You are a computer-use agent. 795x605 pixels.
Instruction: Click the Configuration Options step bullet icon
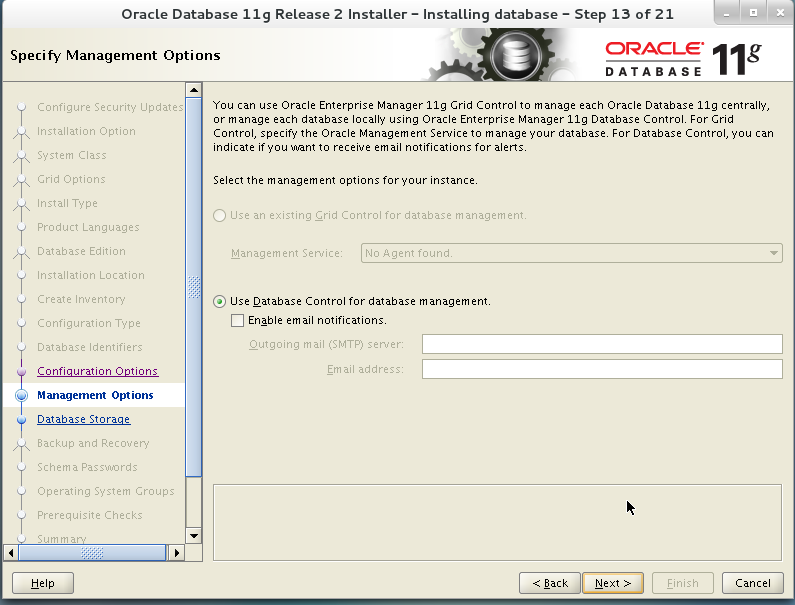tap(21, 372)
